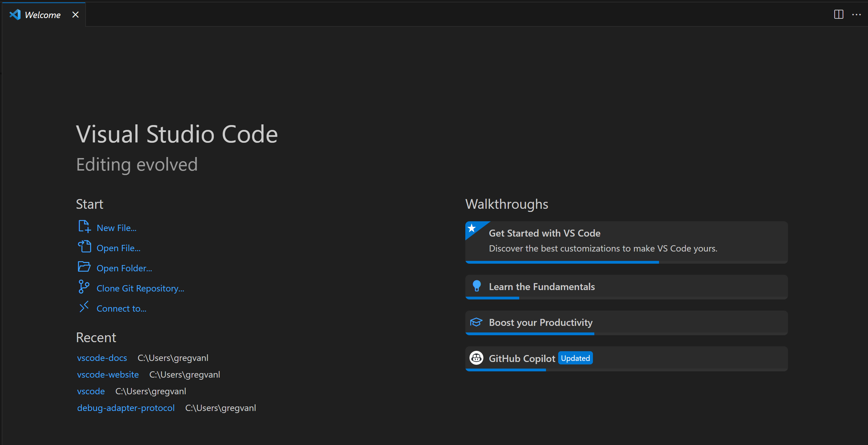
Task: Click the Open File icon
Action: point(84,247)
